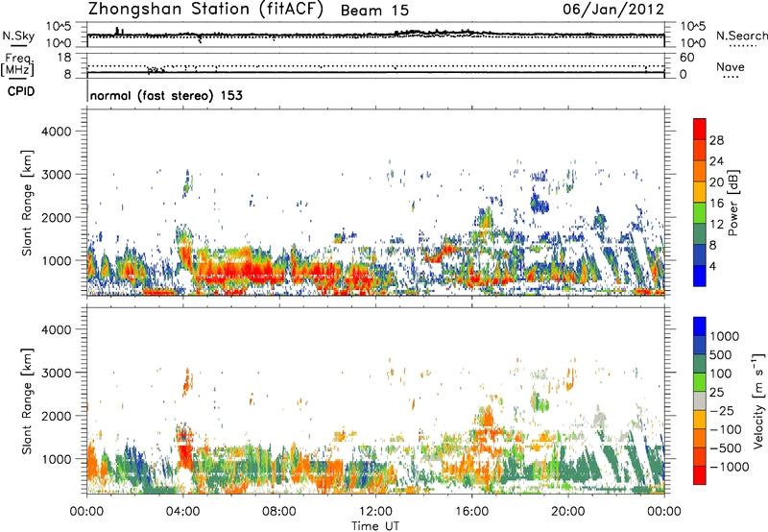Pick light green 12–16 dB Power bar segment

700,213
